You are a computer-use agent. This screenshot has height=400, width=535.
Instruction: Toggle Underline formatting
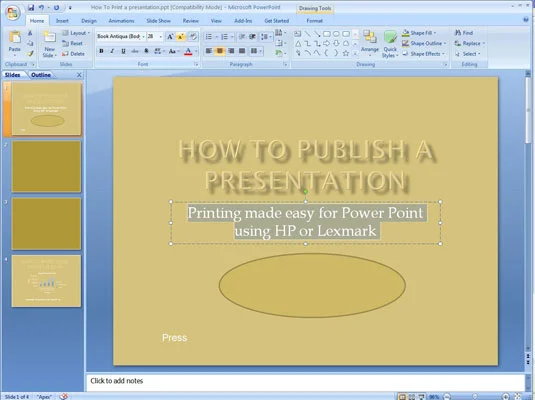pyautogui.click(x=123, y=51)
